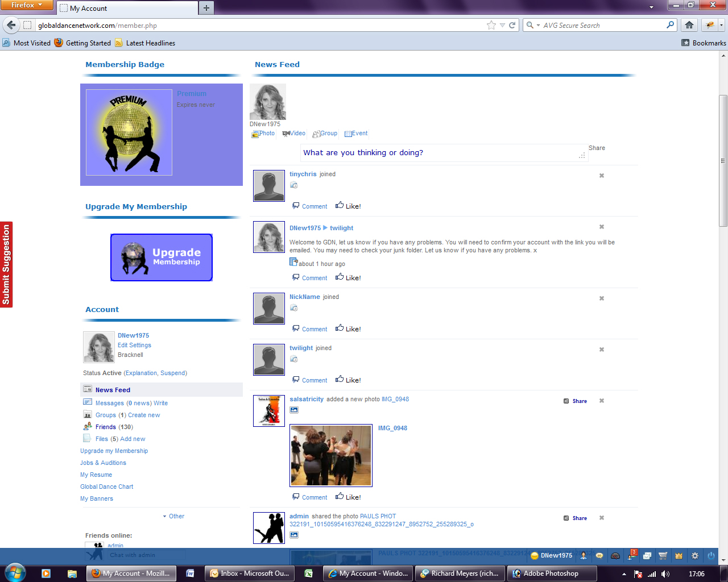Viewport: 728px width, 582px height.
Task: Open the list all tabs dropdown
Action: tap(651, 7)
